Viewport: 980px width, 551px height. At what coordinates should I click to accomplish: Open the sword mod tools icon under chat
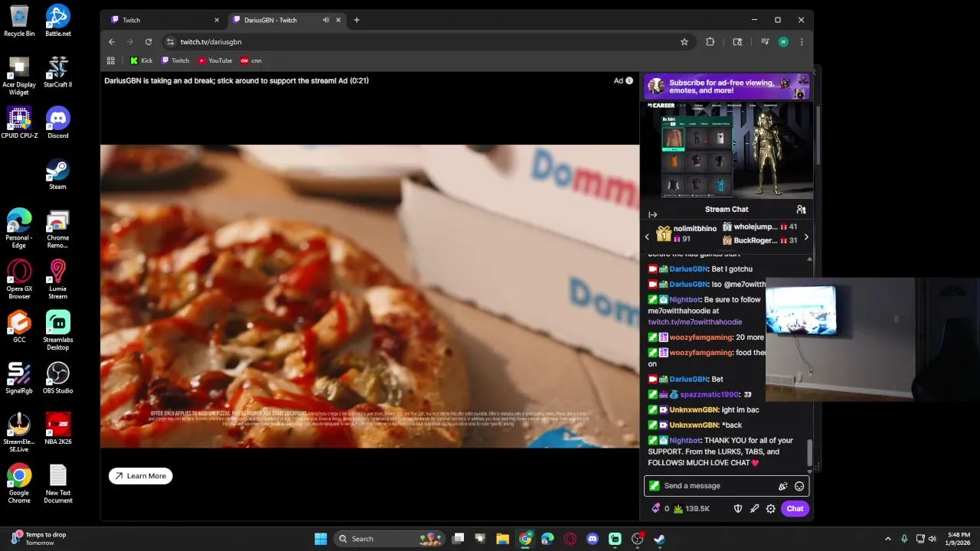point(754,508)
